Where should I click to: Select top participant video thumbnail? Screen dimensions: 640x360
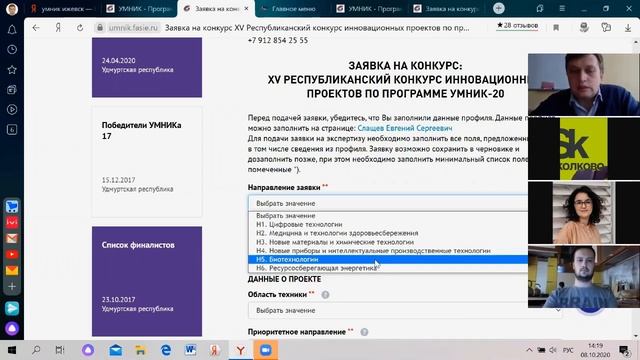click(584, 84)
